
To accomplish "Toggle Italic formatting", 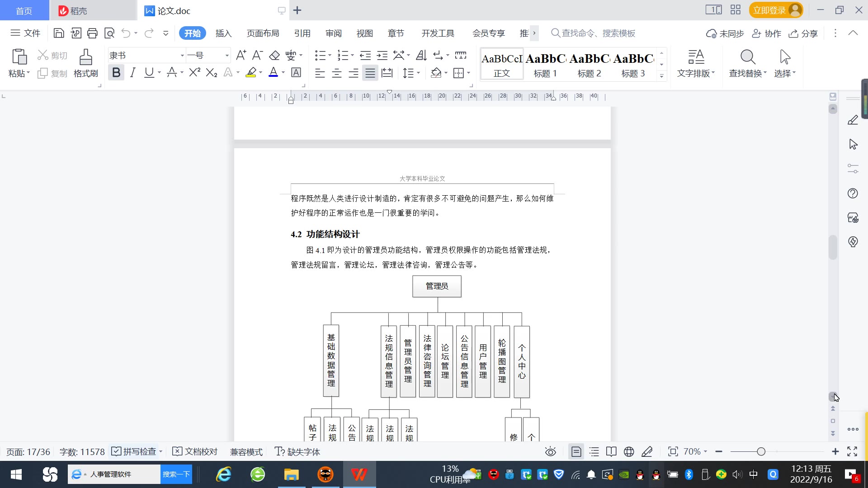I will (x=132, y=72).
